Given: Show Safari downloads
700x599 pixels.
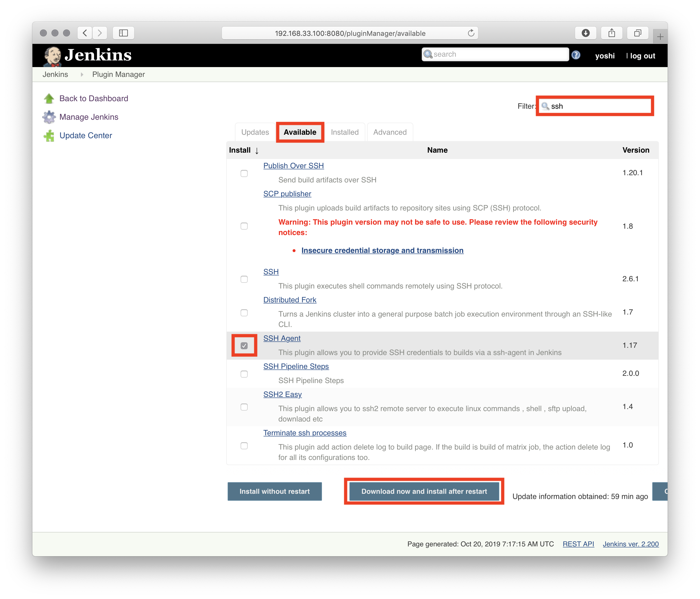Looking at the screenshot, I should 586,33.
